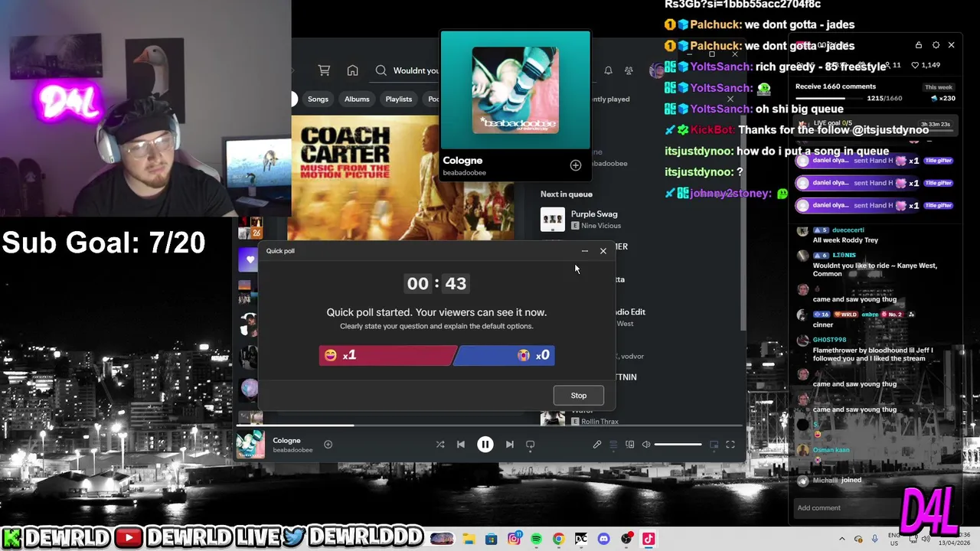Click the TikTok Add comment field
Viewport: 980px width, 551px height.
coord(846,508)
